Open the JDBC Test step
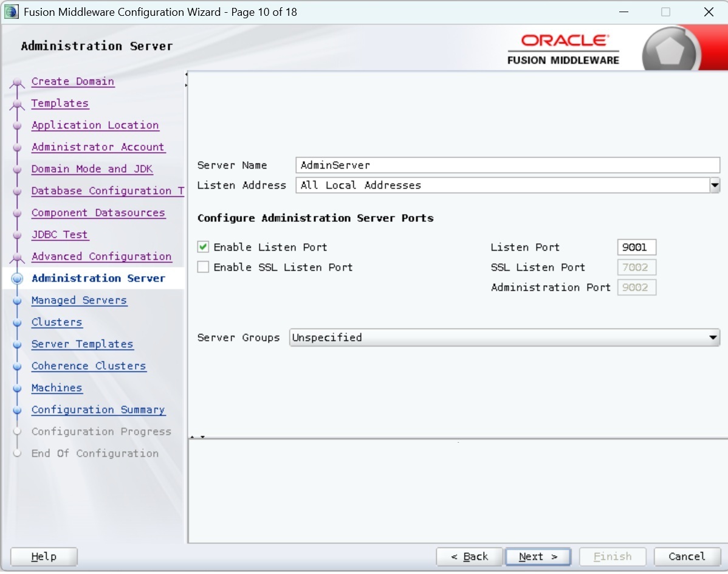Image resolution: width=728 pixels, height=574 pixels. coord(60,234)
